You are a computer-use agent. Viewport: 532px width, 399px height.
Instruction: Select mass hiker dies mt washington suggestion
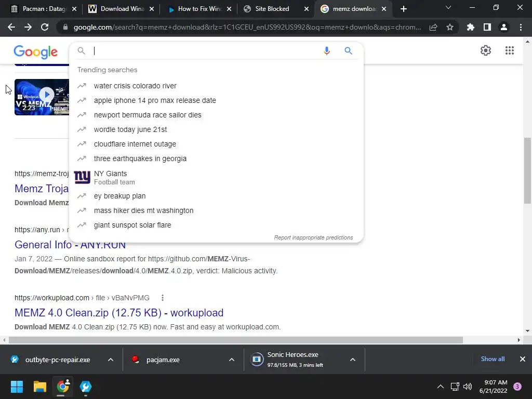click(216, 211)
